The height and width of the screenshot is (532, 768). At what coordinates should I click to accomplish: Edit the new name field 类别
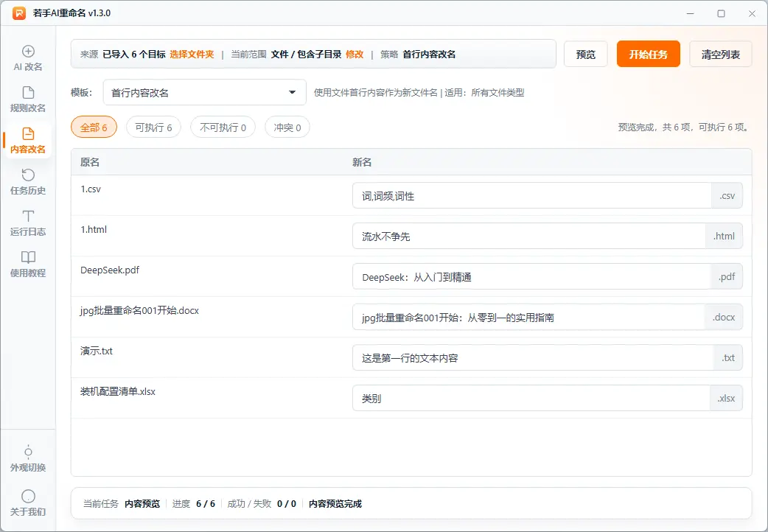[x=531, y=399]
